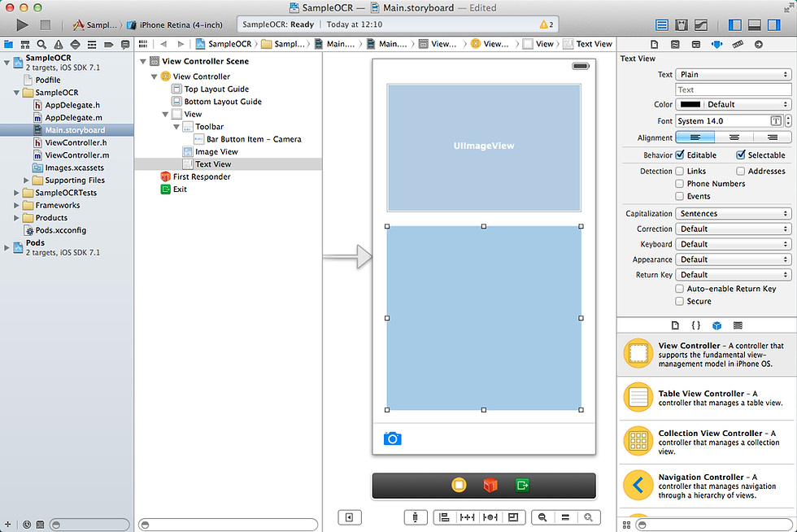The height and width of the screenshot is (532, 797).
Task: Uncheck the Selectable behavior checkbox
Action: point(741,155)
